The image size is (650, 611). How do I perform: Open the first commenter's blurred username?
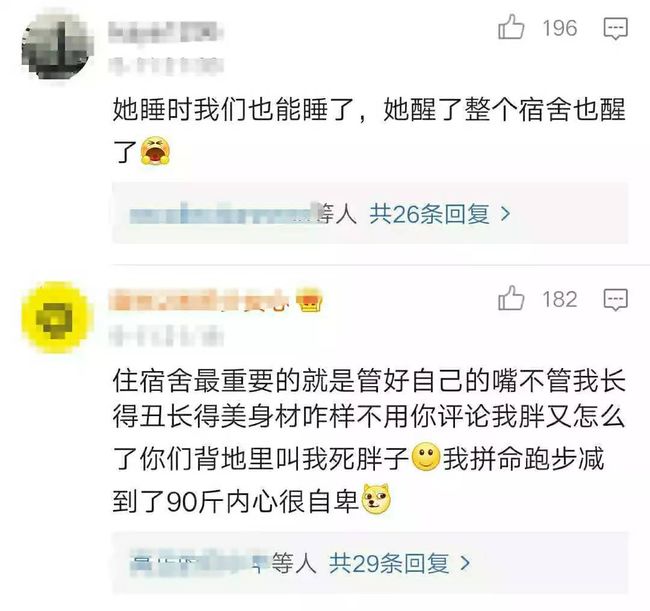click(x=166, y=32)
